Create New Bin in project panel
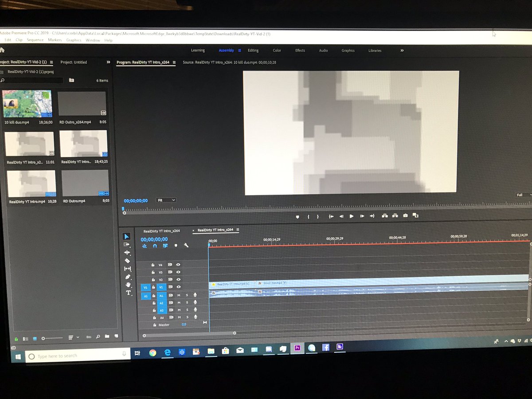The width and height of the screenshot is (532, 399). coord(107,336)
